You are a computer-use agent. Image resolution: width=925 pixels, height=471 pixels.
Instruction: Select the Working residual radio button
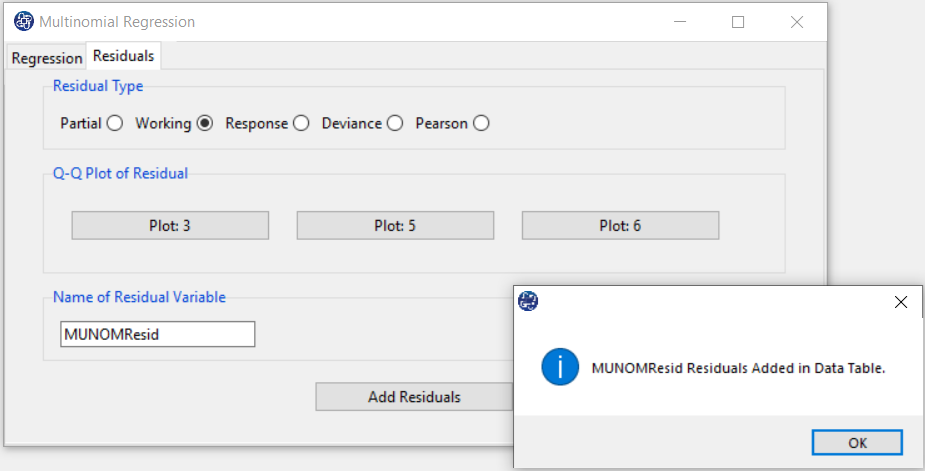(x=205, y=123)
